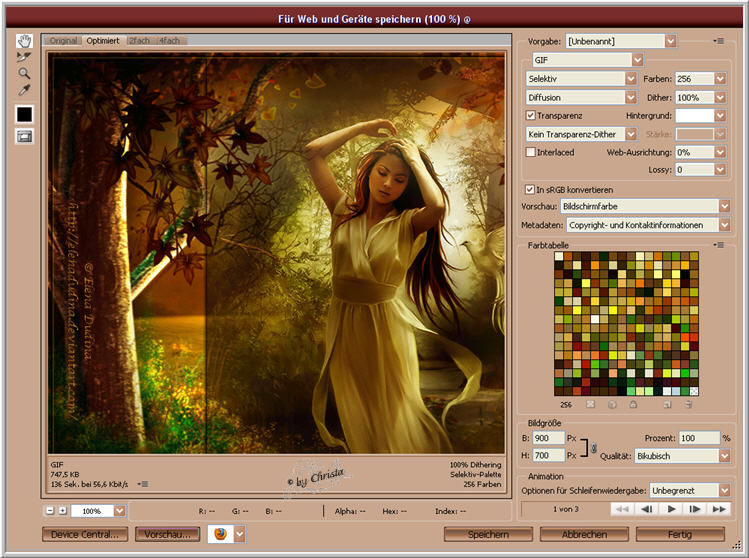Click the Device Central button
Image resolution: width=749 pixels, height=558 pixels.
pos(85,534)
